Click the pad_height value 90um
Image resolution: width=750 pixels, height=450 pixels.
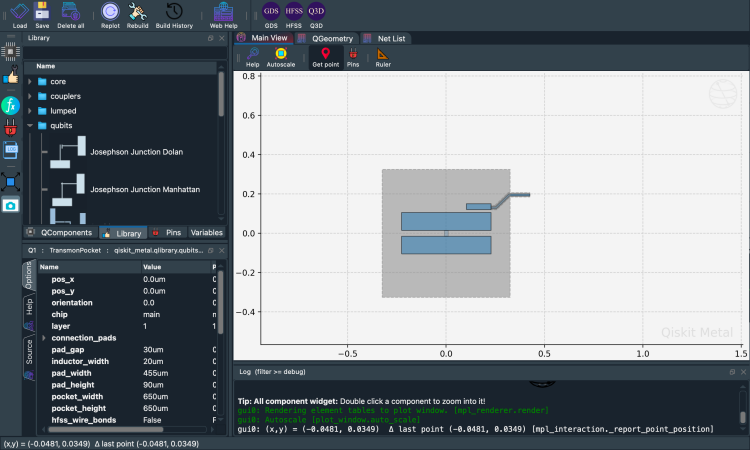[153, 385]
